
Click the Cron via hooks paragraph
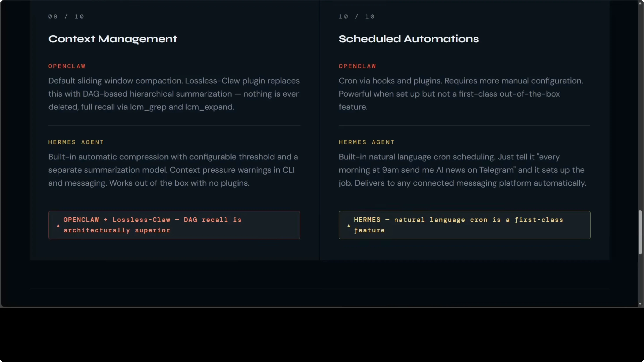461,94
